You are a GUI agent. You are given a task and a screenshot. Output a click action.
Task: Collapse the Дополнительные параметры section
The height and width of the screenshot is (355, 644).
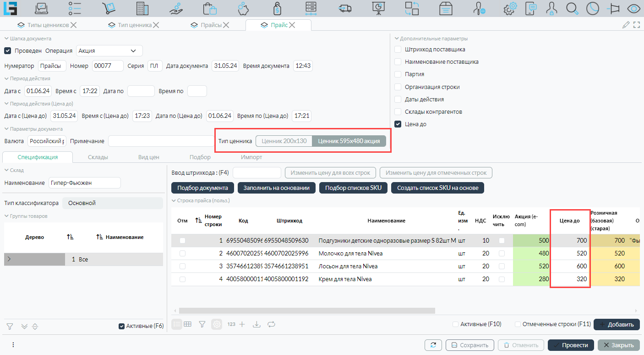tap(396, 39)
